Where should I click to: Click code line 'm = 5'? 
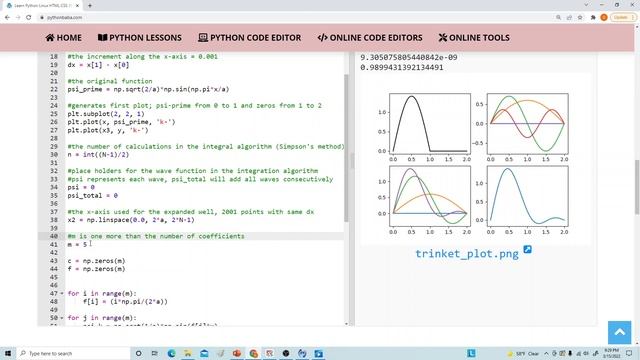click(78, 244)
